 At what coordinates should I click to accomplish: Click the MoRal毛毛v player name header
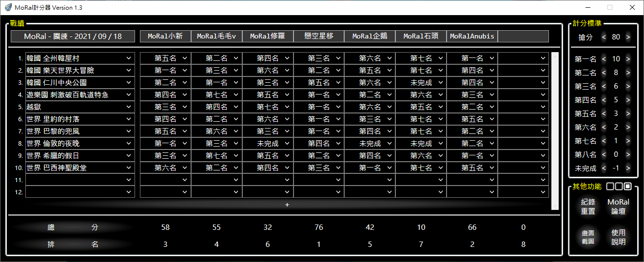click(216, 37)
